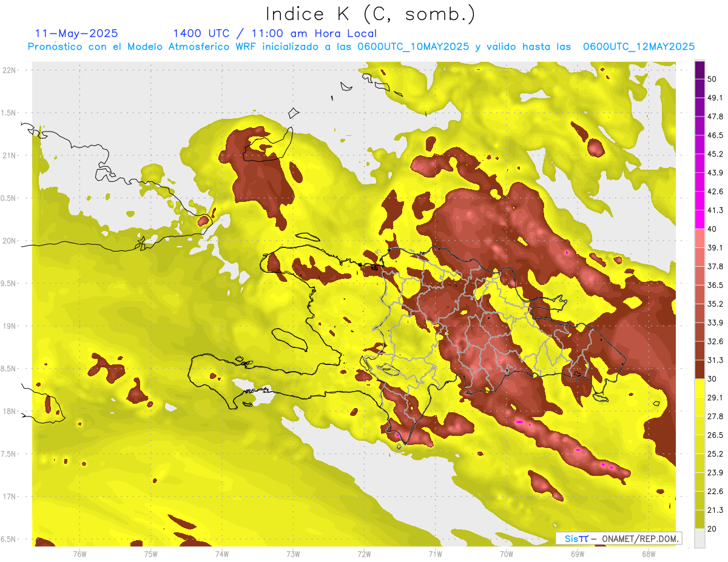The width and height of the screenshot is (728, 562).
Task: Click the "50" value on the color scale
Action: 712,79
